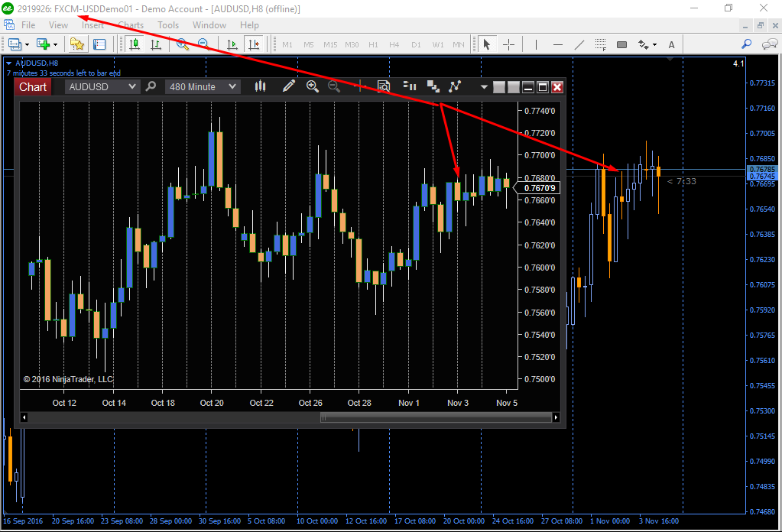Select the Horizontal Line drawing tool
Image resolution: width=782 pixels, height=532 pixels.
(558, 44)
